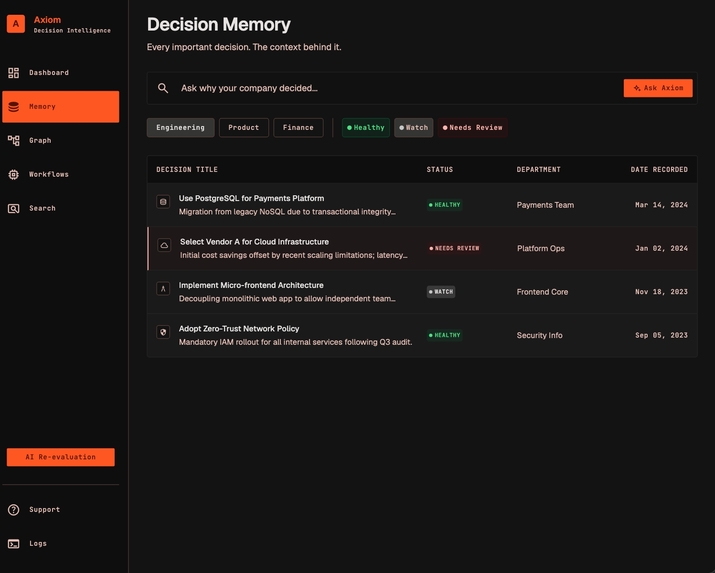Click the Frontend Core department cell
The image size is (715, 573).
tap(542, 292)
